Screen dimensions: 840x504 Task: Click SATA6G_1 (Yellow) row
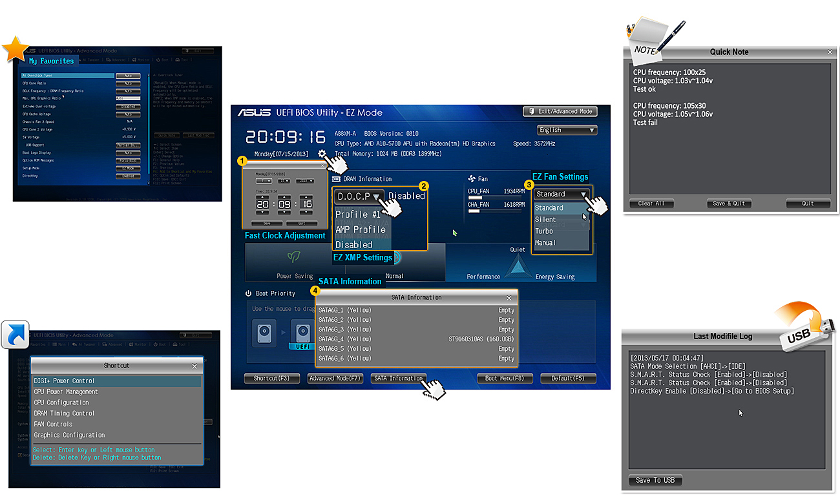pyautogui.click(x=417, y=310)
